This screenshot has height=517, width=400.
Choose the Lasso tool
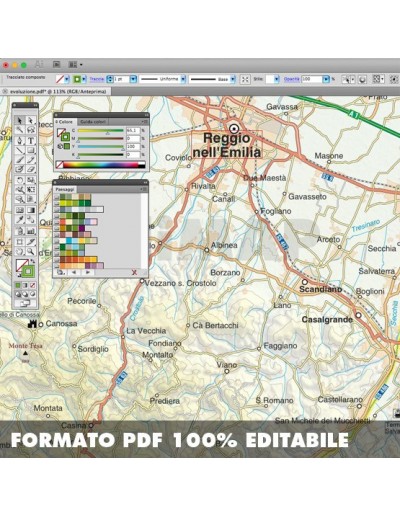pyautogui.click(x=31, y=130)
